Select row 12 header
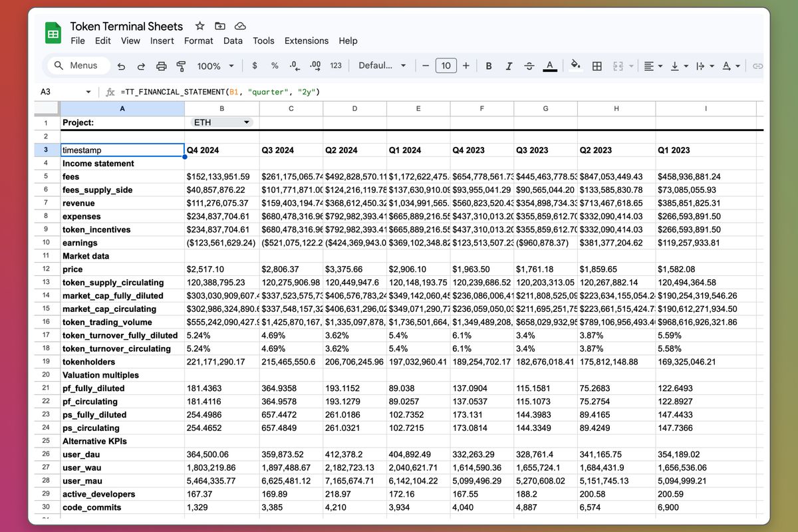 tap(46, 269)
